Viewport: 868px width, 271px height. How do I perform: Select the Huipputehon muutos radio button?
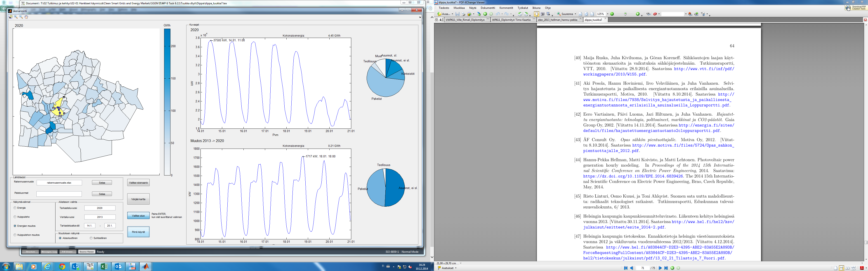pos(15,235)
